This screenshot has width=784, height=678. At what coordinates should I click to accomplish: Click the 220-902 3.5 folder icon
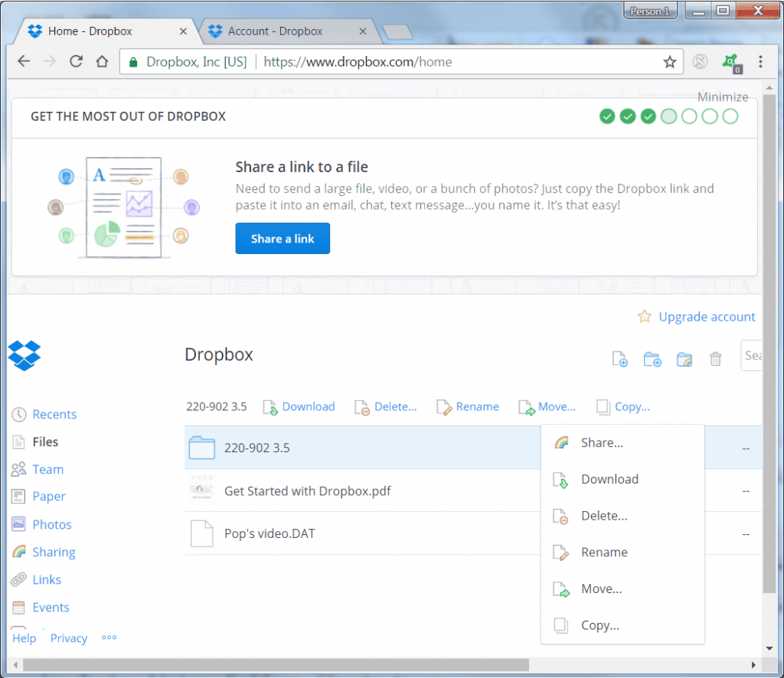coord(201,448)
